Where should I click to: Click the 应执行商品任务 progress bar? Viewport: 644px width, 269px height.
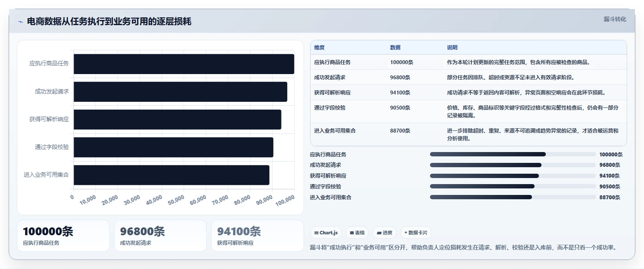point(513,154)
